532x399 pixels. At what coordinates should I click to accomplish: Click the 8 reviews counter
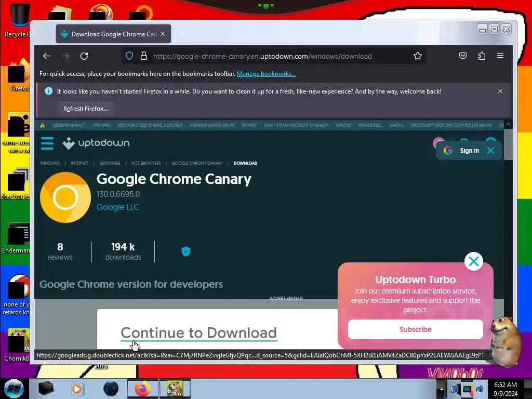point(60,251)
